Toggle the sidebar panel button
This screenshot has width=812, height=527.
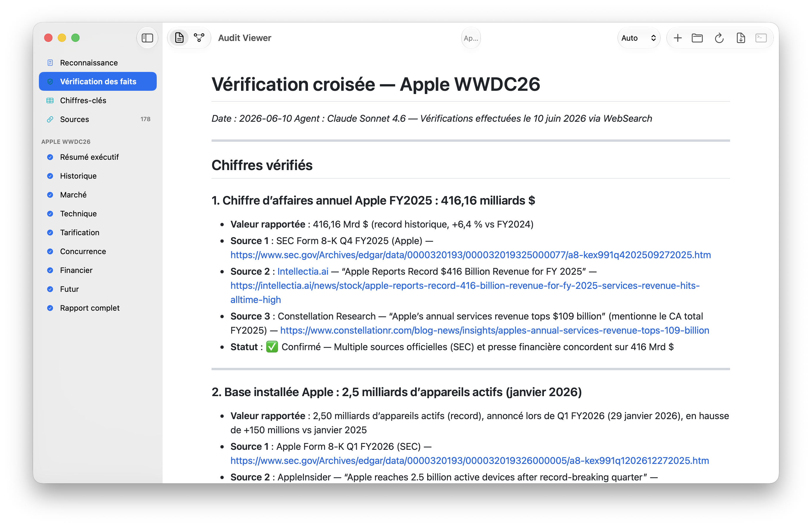(147, 38)
